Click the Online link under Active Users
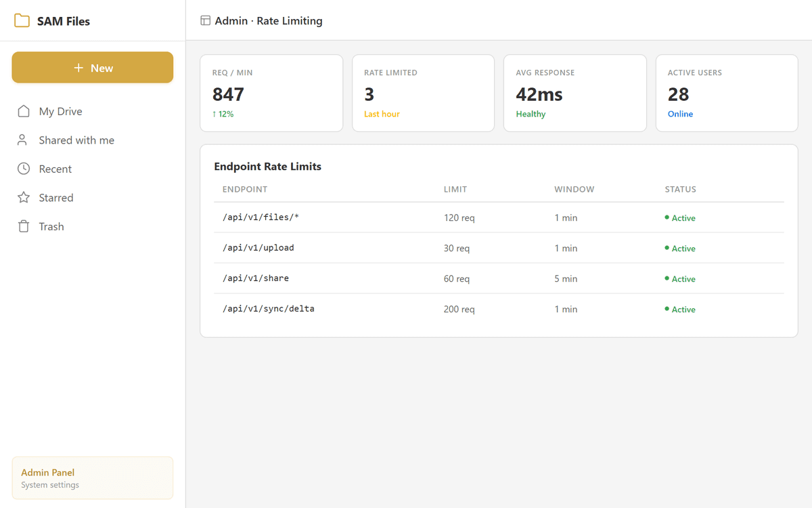Image resolution: width=812 pixels, height=508 pixels. 680,114
